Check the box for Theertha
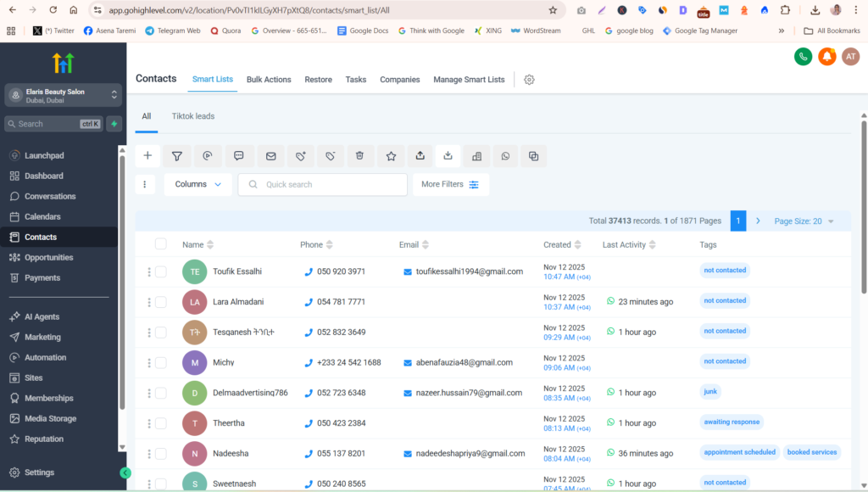 (160, 423)
